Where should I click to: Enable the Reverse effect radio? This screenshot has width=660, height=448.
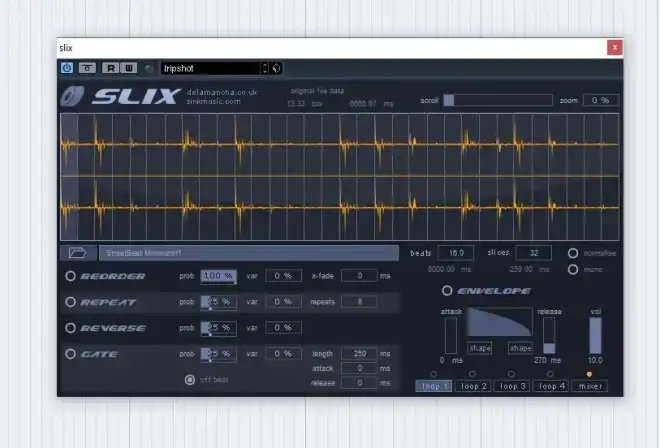[70, 328]
